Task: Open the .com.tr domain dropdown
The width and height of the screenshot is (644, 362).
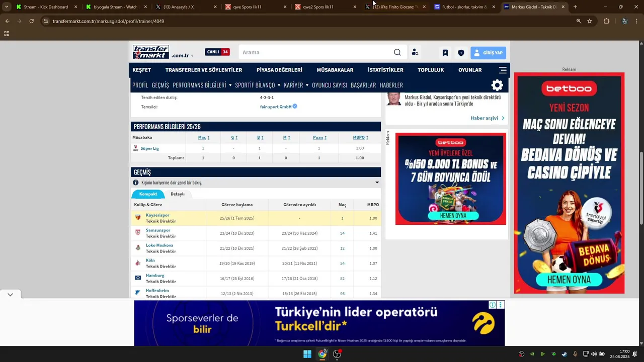Action: point(182,56)
